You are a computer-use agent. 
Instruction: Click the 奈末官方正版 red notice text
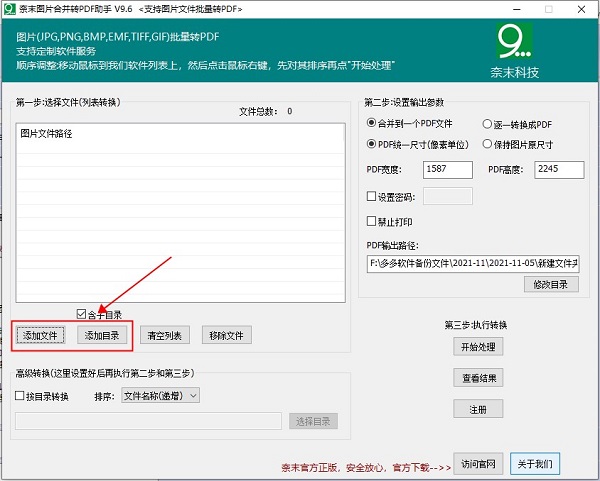coord(366,468)
